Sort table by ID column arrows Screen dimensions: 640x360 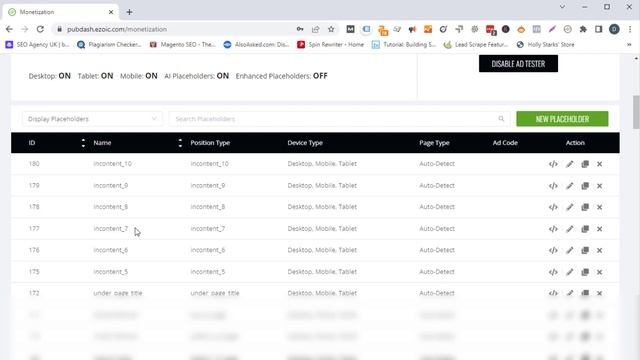pos(83,143)
